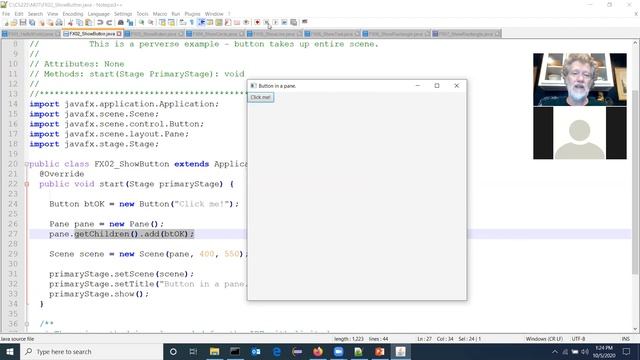This screenshot has width=640, height=360.
Task: Zoom out with the toolbar magnifier
Action: (x=151, y=22)
